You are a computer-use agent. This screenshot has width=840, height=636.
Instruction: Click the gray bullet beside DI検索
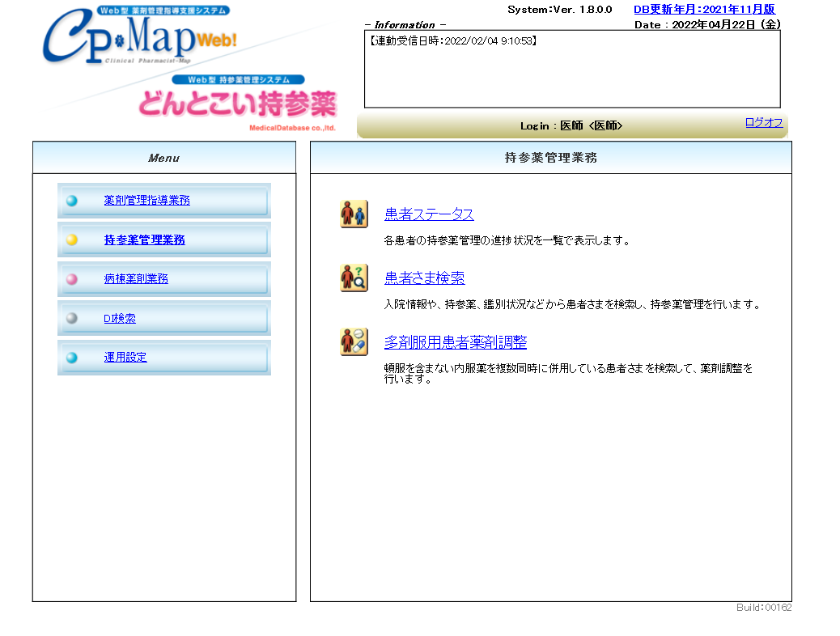coord(72,318)
